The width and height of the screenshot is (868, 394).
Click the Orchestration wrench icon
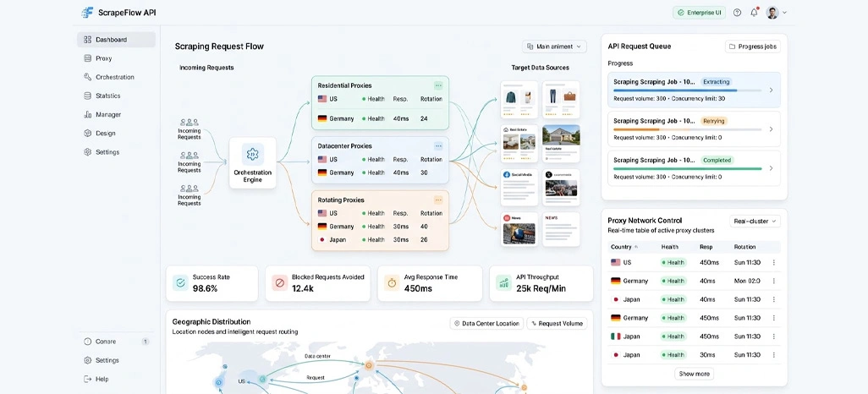87,77
